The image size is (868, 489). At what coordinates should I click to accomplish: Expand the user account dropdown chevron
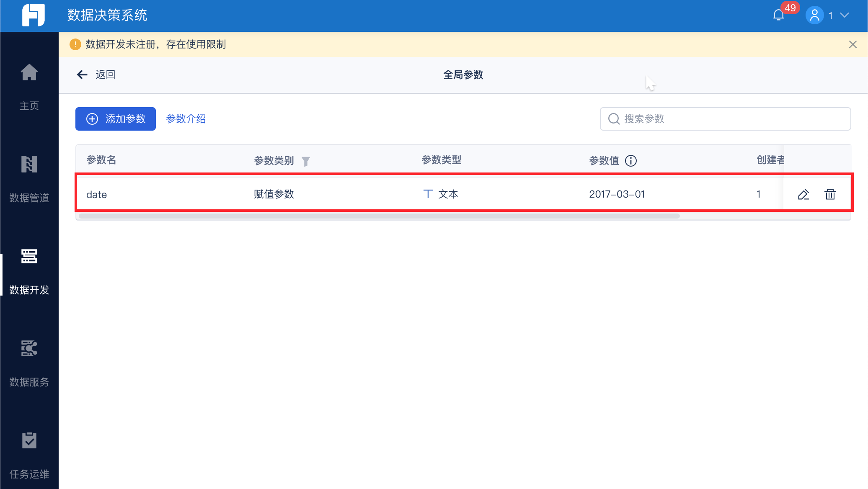pos(845,15)
